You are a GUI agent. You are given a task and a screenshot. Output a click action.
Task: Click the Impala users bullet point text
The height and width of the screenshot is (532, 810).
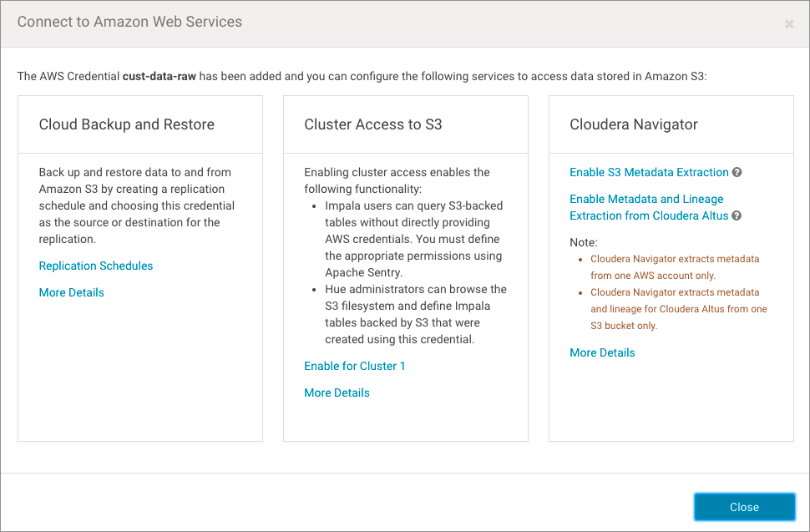(x=413, y=239)
